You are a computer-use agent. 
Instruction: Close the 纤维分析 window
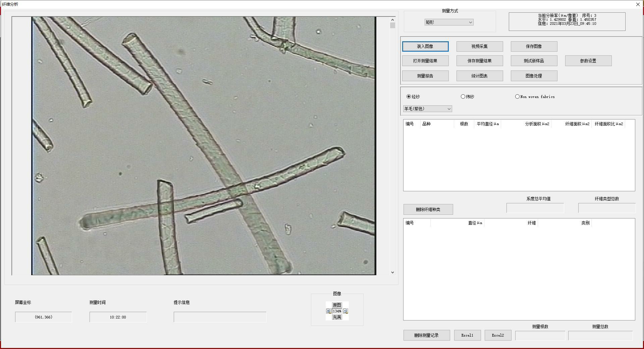pyautogui.click(x=638, y=4)
